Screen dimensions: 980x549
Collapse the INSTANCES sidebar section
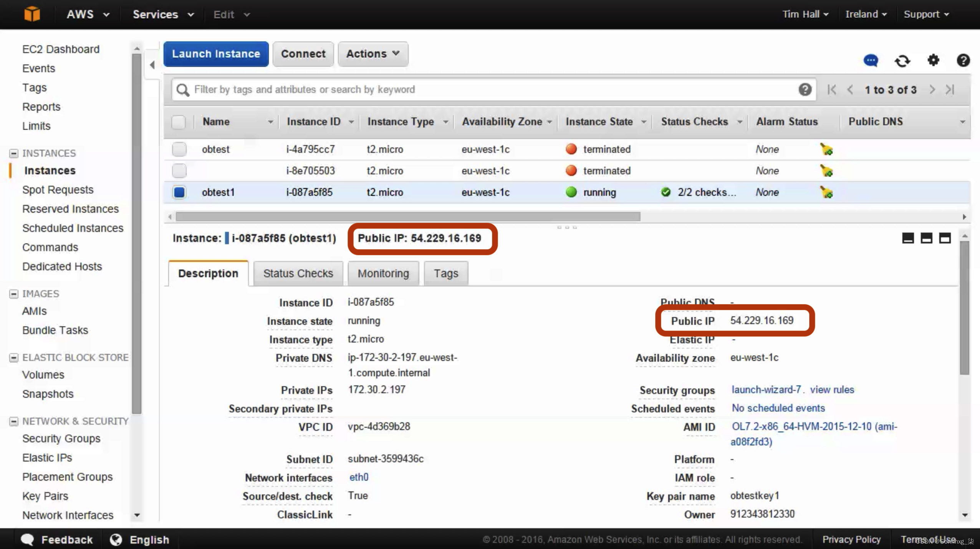click(14, 153)
